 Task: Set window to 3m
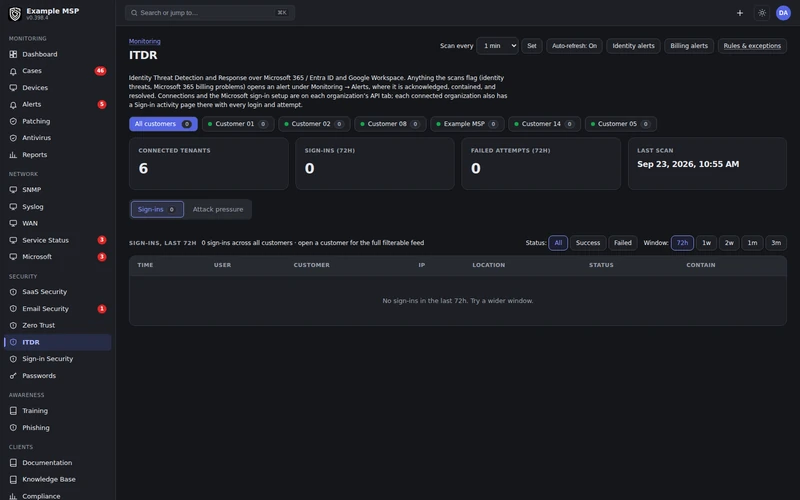(x=776, y=243)
